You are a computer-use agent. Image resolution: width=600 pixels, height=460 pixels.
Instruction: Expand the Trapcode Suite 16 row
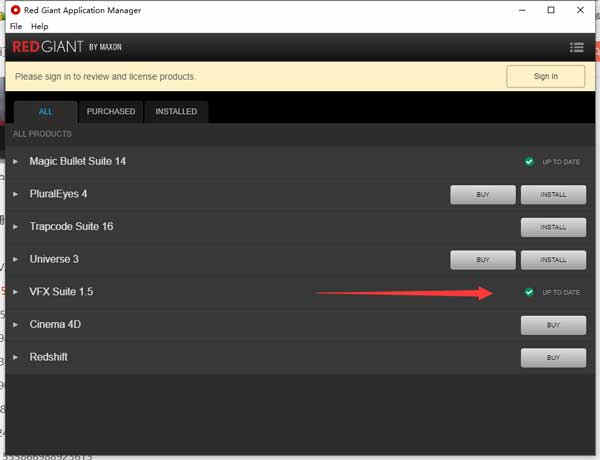(x=15, y=227)
